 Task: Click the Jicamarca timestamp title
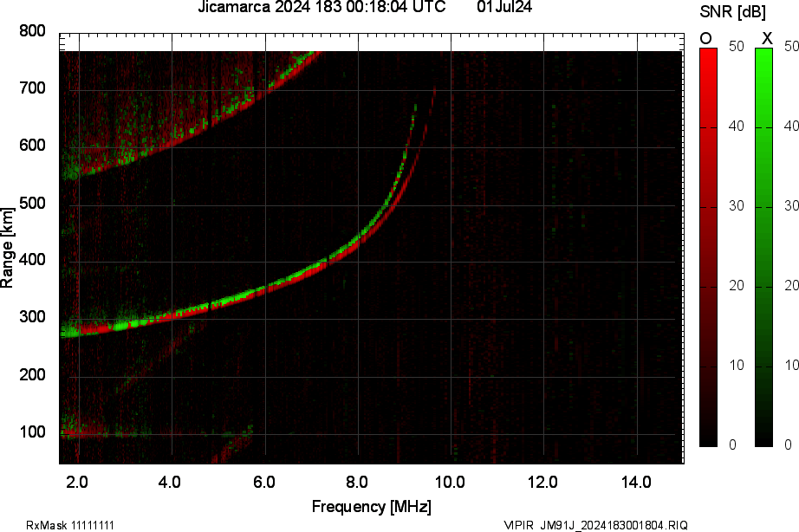tap(321, 10)
